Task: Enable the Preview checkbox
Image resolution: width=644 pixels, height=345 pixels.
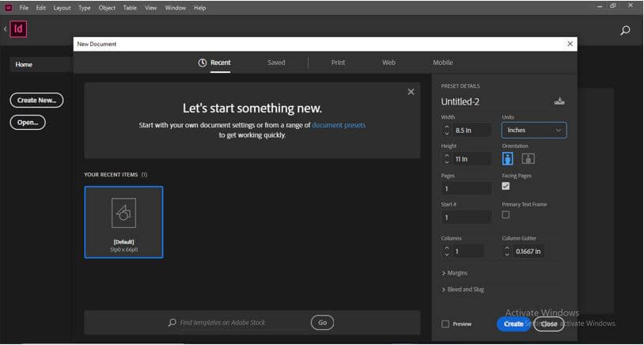Action: click(445, 324)
